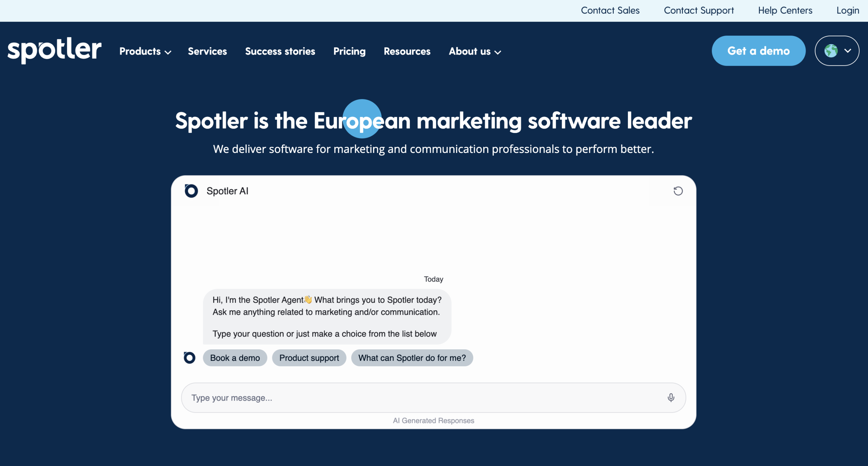Open the Services page
This screenshot has width=868, height=466.
click(208, 51)
